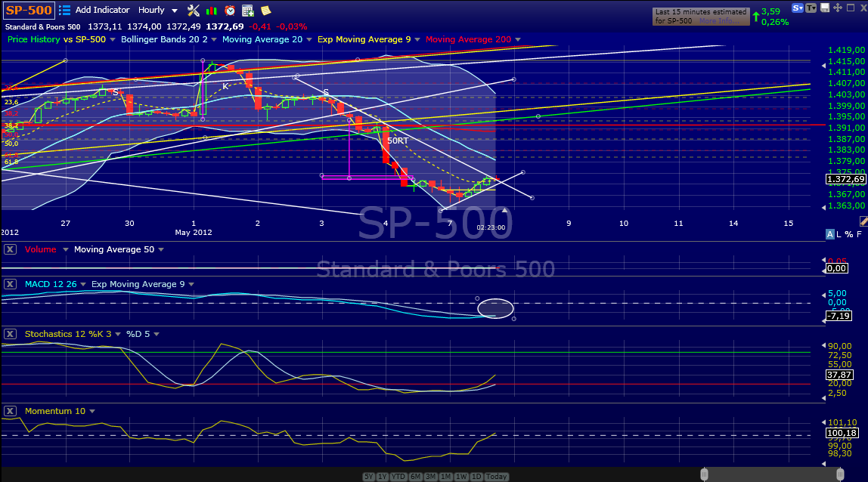Click the gray T dropdown icon
The height and width of the screenshot is (482, 868).
[811, 8]
